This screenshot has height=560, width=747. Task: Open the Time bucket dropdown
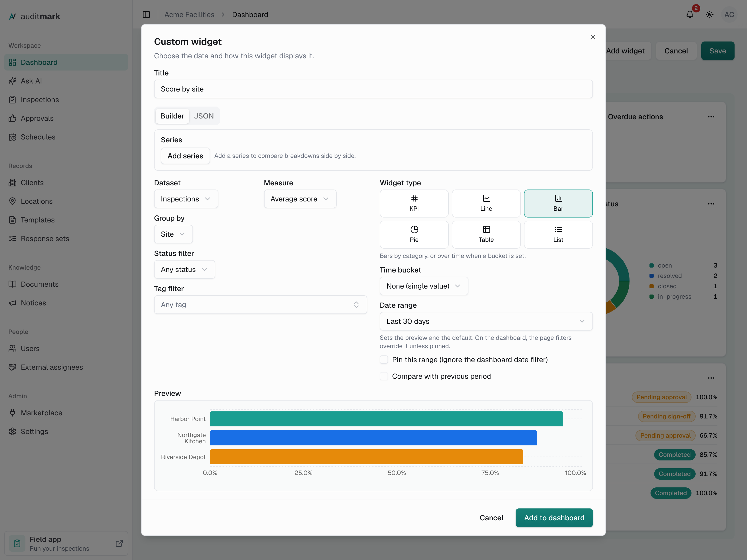click(424, 286)
